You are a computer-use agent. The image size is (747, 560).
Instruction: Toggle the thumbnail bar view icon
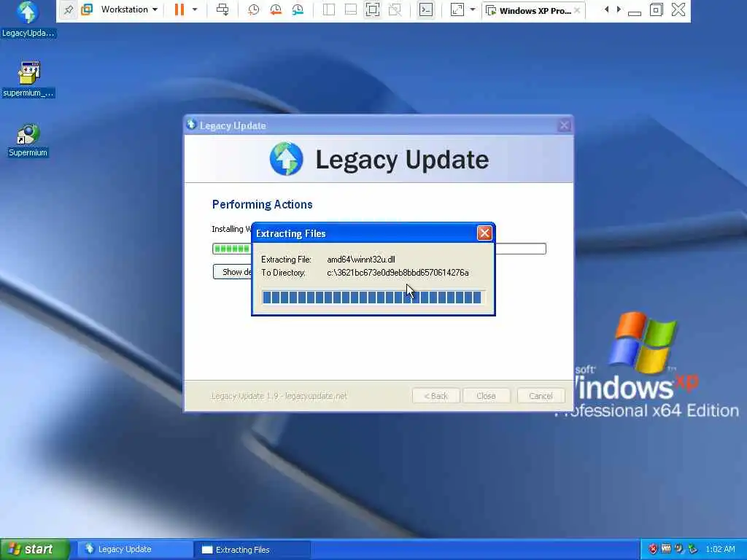[351, 9]
